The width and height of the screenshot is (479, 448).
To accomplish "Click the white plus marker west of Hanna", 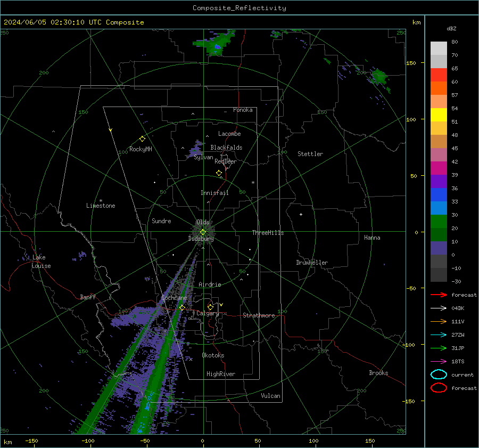I will pyautogui.click(x=301, y=214).
